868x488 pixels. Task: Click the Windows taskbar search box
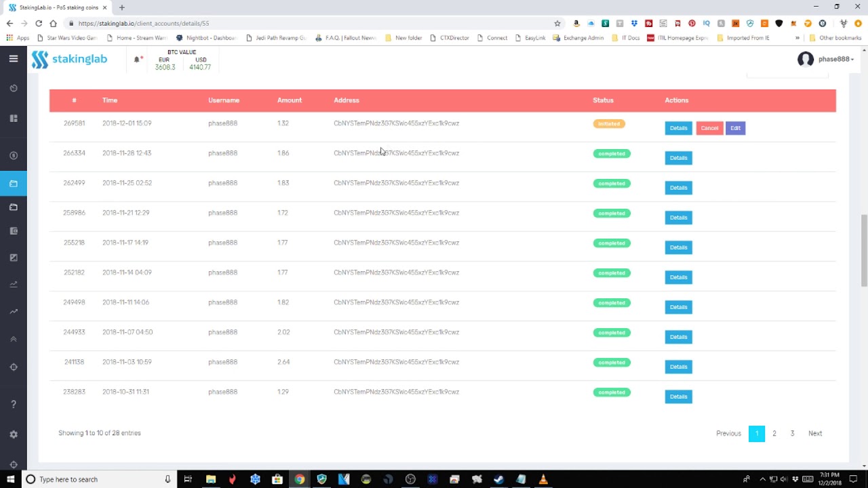[x=100, y=479]
